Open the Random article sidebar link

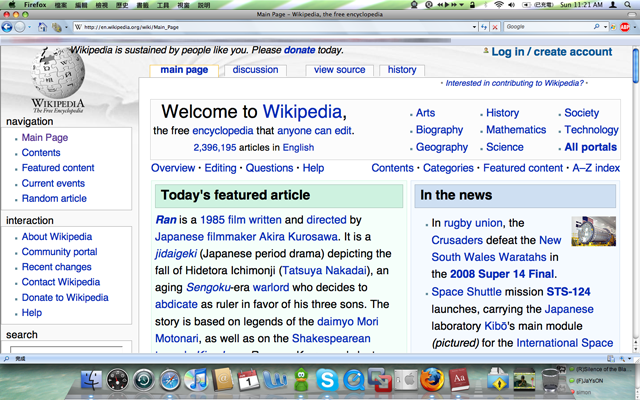click(x=54, y=198)
